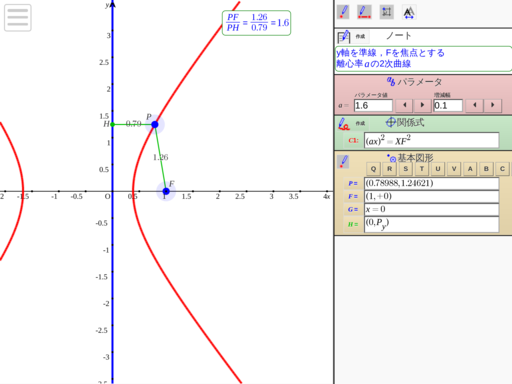Viewport: 512px width, 384px height.
Task: Click the P coordinates input field
Action: coord(432,183)
